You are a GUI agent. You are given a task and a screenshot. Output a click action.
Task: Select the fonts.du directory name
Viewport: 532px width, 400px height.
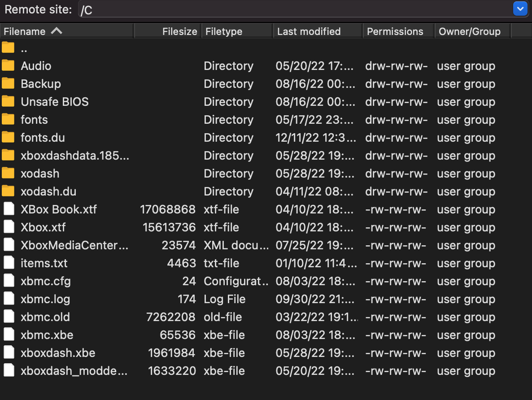pos(43,138)
